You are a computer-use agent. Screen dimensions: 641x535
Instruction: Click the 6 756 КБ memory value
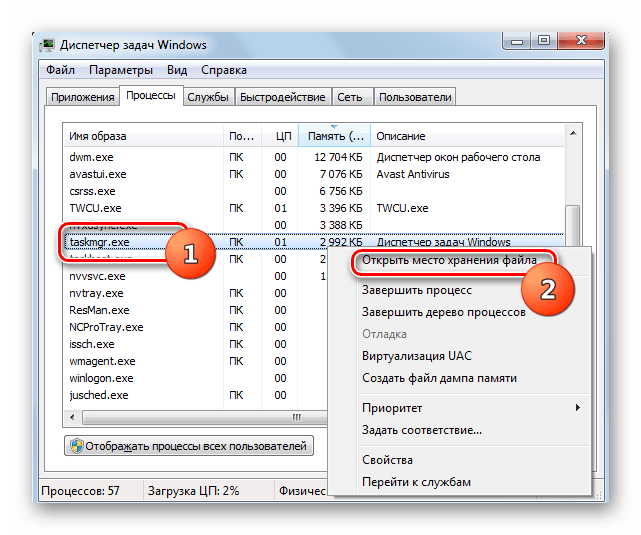(341, 191)
